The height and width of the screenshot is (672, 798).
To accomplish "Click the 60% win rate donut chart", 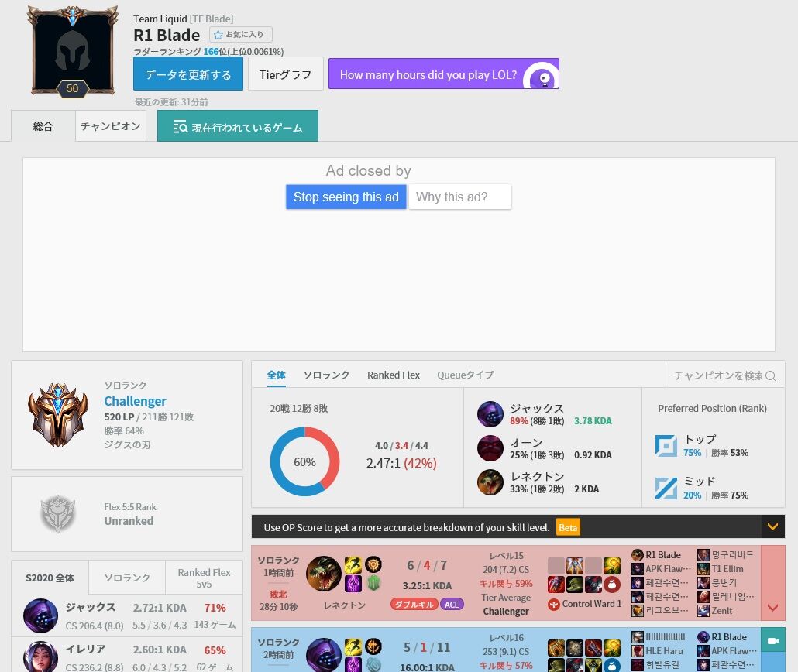I will click(304, 461).
